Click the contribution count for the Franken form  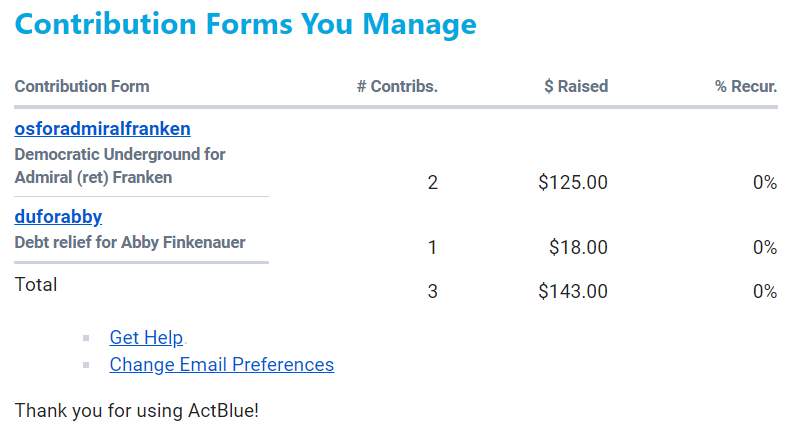pyautogui.click(x=432, y=182)
